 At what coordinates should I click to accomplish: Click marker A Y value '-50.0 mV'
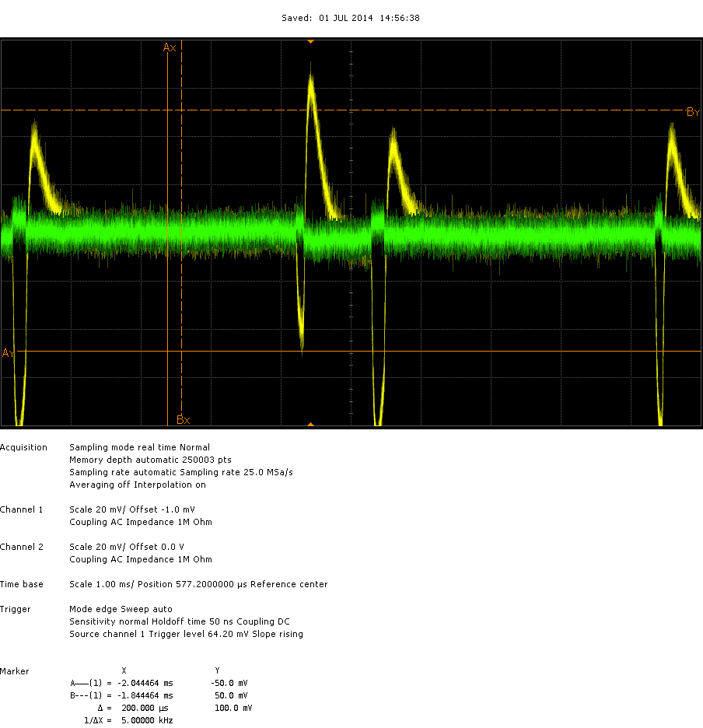[x=229, y=684]
